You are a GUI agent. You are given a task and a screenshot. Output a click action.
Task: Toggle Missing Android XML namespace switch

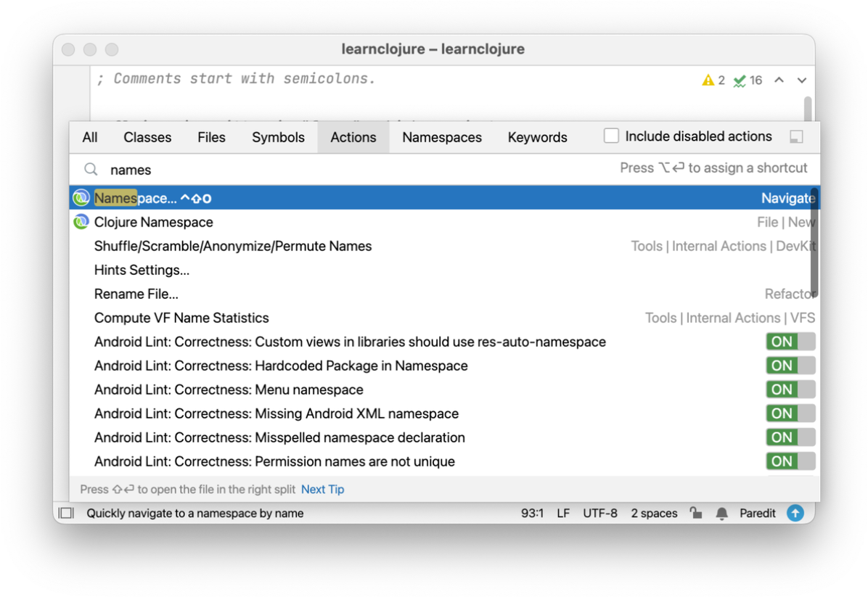(x=790, y=413)
